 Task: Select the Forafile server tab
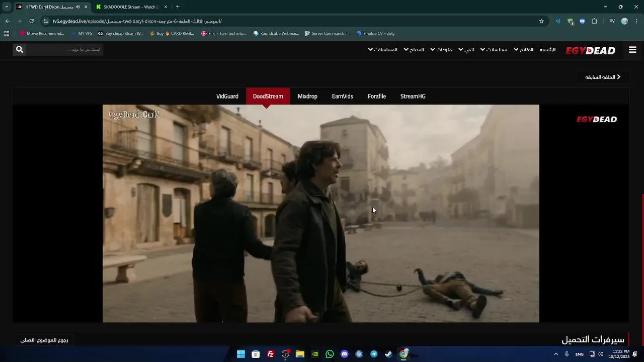tap(377, 97)
